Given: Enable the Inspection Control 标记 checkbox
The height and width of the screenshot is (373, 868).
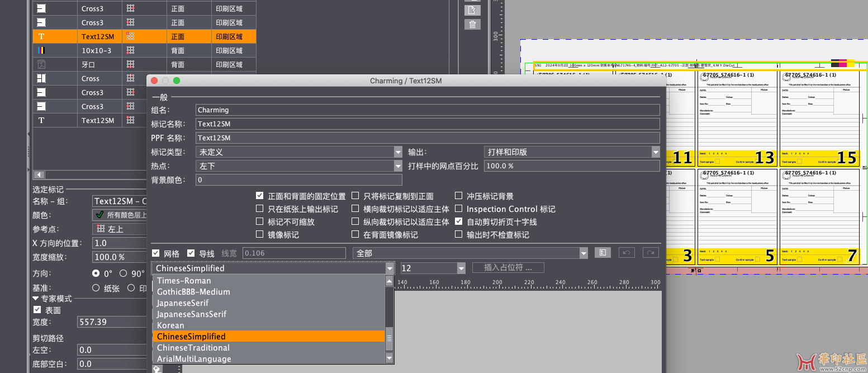Looking at the screenshot, I should coord(459,209).
